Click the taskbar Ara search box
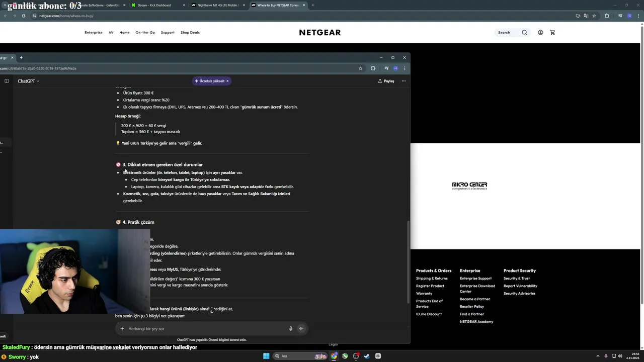Image resolution: width=644 pixels, height=362 pixels. pos(300,356)
